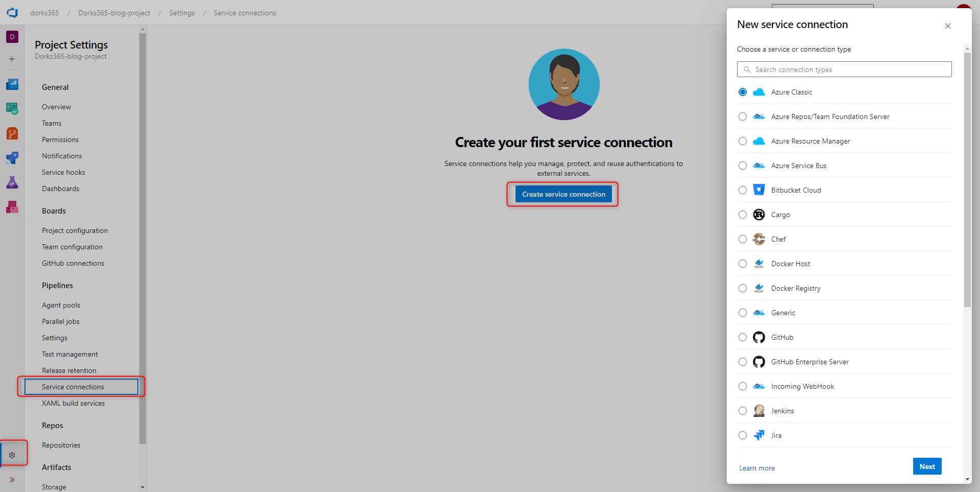980x492 pixels.
Task: Select the Docker Registry radio button
Action: 743,288
